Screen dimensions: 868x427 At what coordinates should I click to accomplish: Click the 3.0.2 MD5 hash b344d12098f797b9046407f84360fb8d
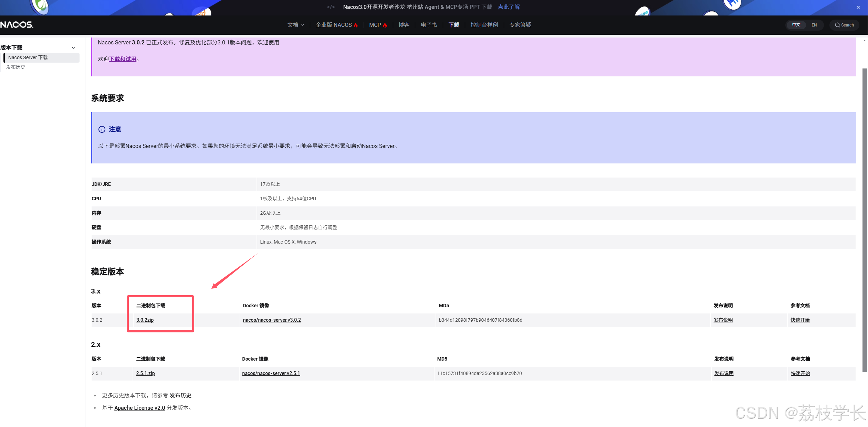click(480, 320)
